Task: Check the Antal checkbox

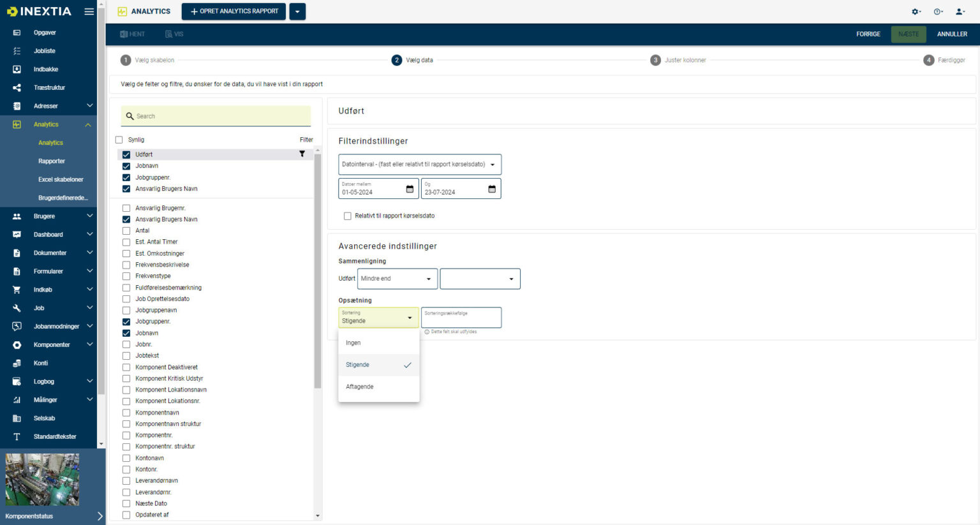Action: [126, 231]
